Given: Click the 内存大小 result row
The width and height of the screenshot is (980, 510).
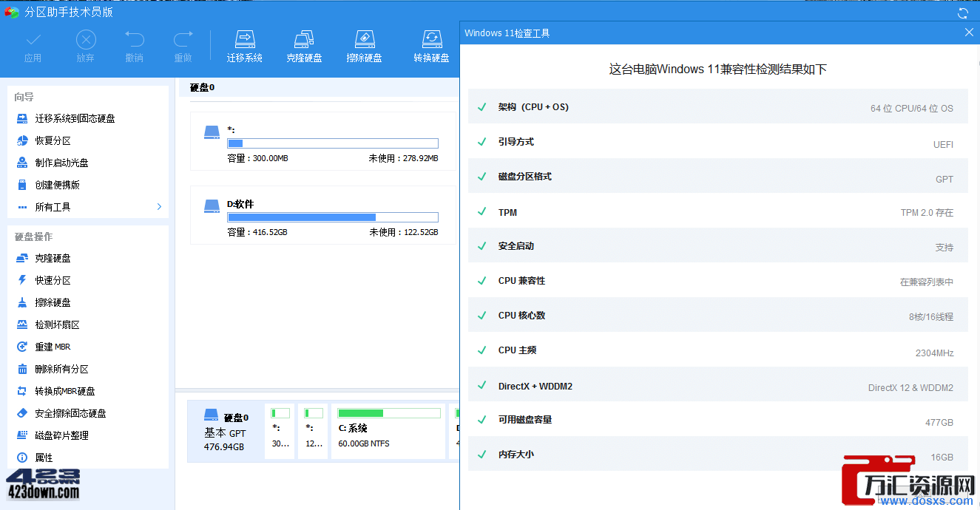Looking at the screenshot, I should [718, 455].
